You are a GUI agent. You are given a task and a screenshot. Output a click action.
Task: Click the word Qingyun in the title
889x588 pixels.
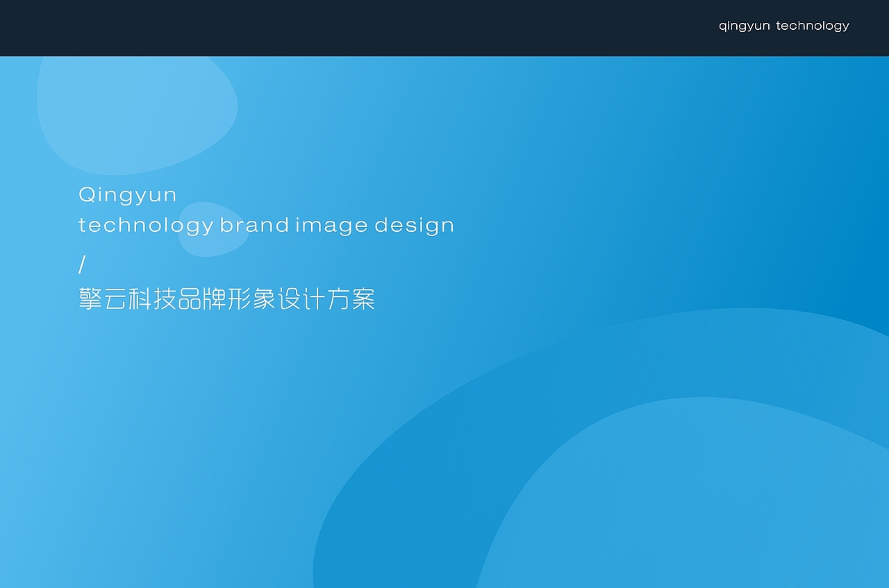tap(128, 194)
